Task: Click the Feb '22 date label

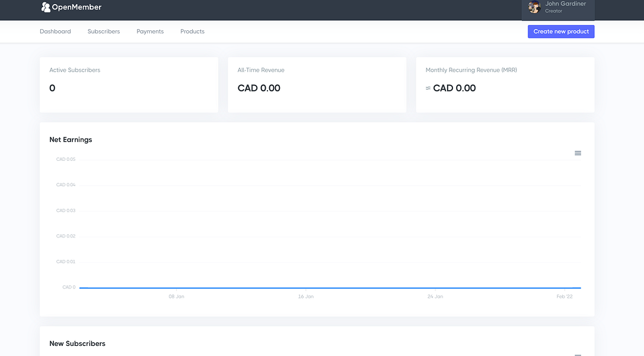Action: coord(565,297)
